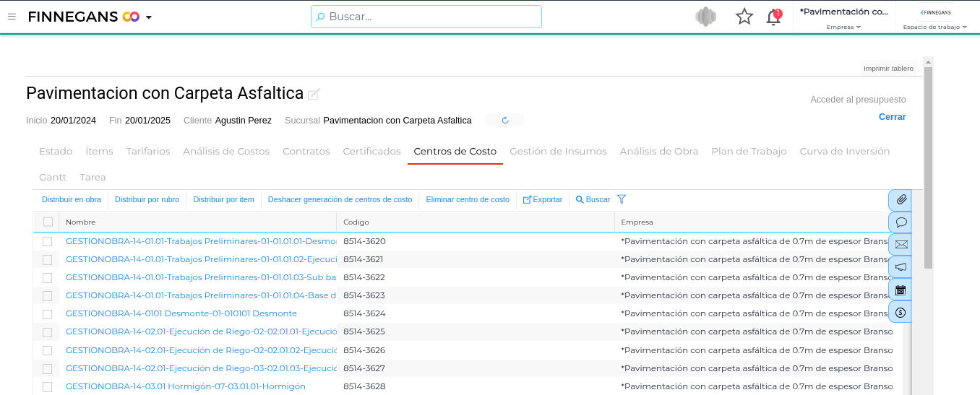Click the edit pencil beside project title

pos(314,94)
